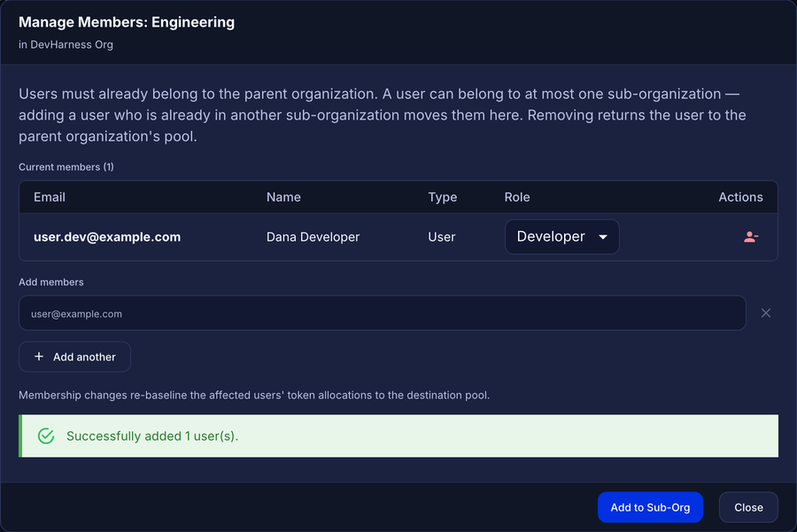
Task: Click the membership changes re-baseline note
Action: 254,396
